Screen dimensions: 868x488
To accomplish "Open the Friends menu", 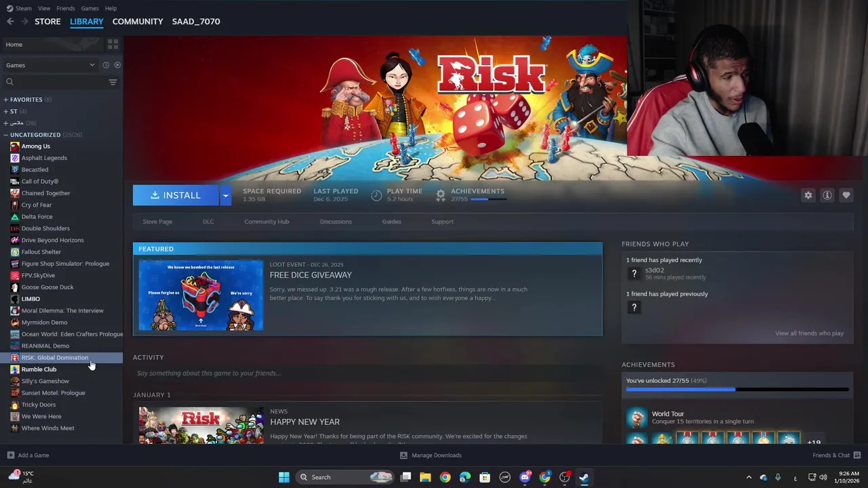I will [x=66, y=8].
